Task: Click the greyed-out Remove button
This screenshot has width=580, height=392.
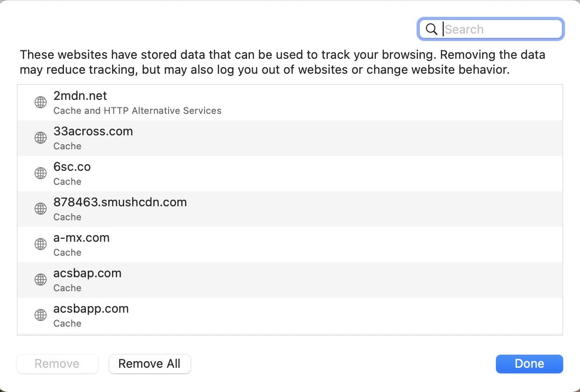Action: tap(57, 364)
